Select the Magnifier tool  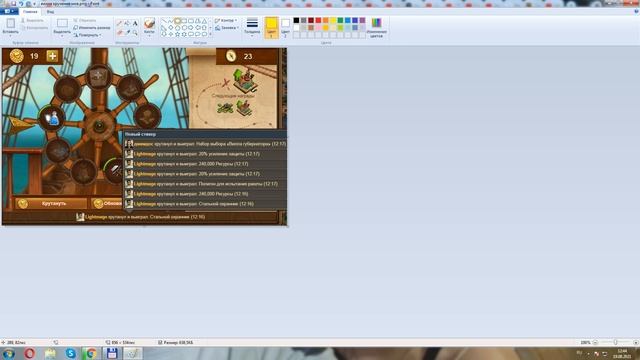[135, 32]
